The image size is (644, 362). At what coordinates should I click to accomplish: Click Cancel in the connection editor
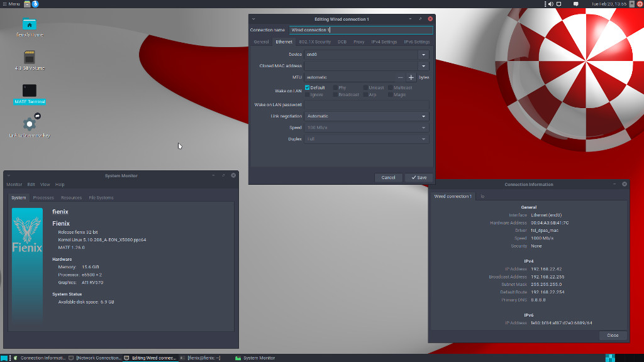tap(388, 178)
